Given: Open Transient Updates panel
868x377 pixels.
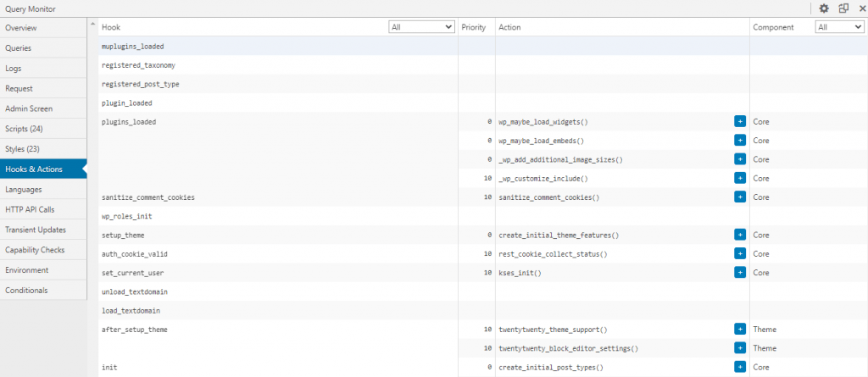Looking at the screenshot, I should [x=43, y=230].
